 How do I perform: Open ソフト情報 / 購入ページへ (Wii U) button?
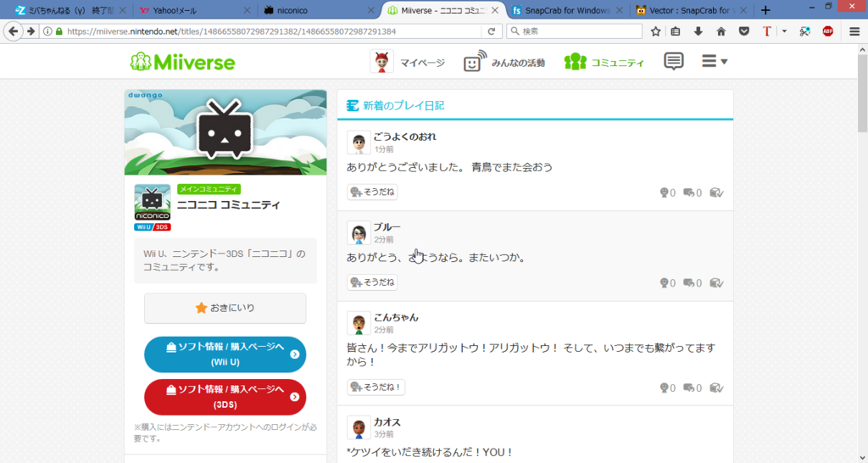225,354
